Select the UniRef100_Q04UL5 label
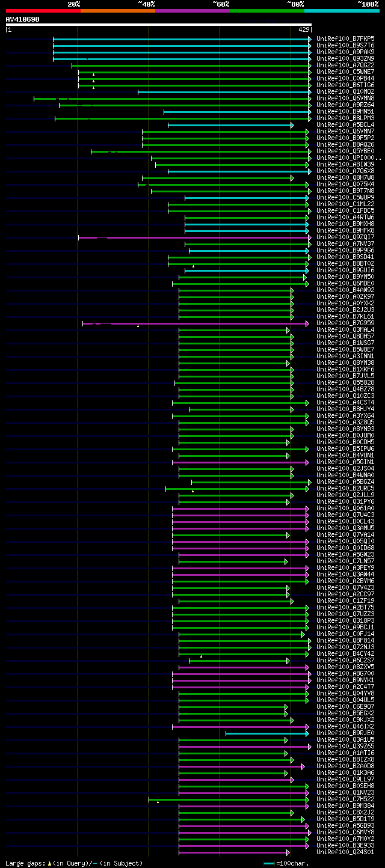The image size is (385, 868). coord(345,700)
